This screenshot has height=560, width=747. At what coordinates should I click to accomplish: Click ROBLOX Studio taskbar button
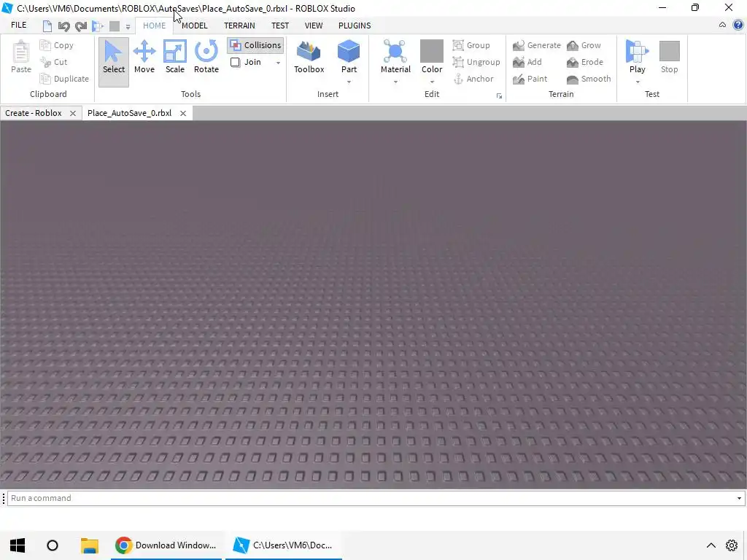point(284,545)
